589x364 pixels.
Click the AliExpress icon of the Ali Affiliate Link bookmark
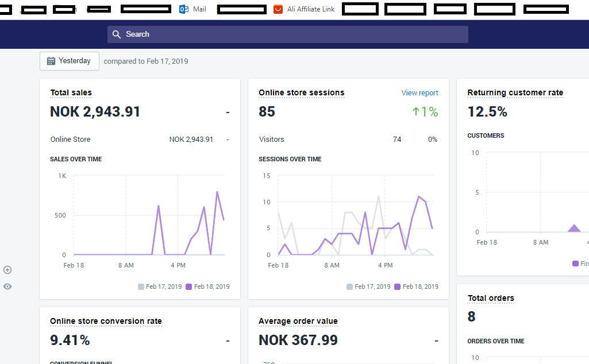click(x=278, y=9)
